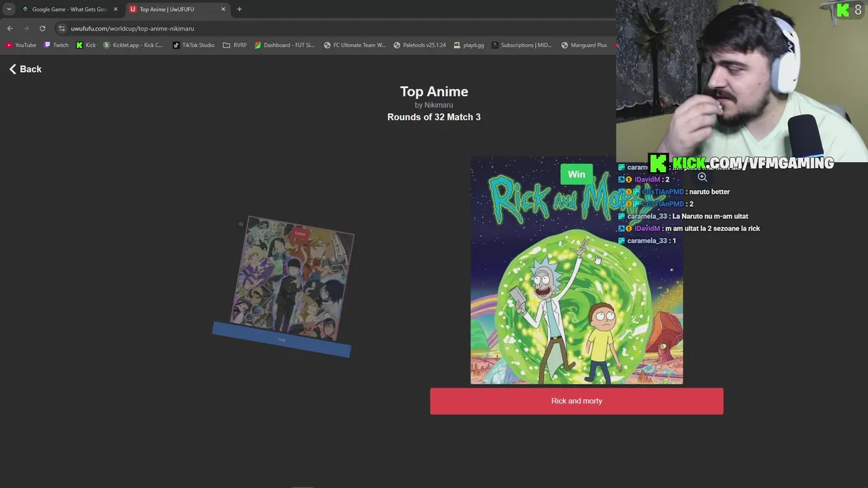Image resolution: width=868 pixels, height=488 pixels.
Task: Open the Kick bookmark
Action: point(86,45)
